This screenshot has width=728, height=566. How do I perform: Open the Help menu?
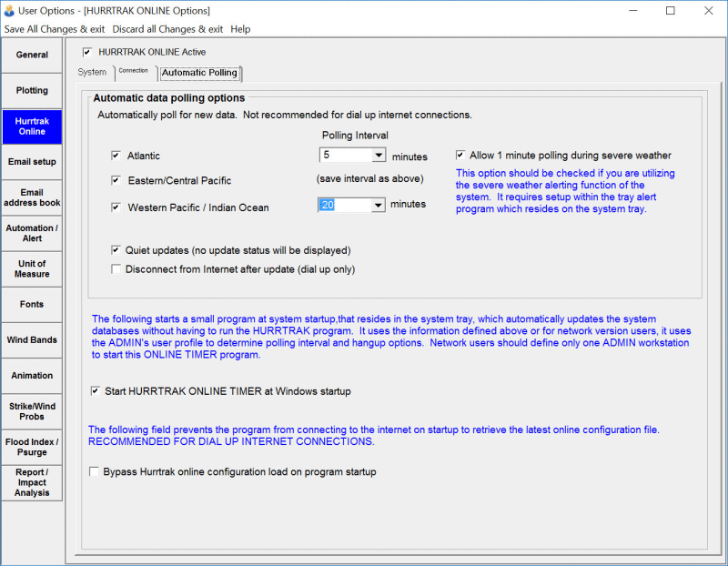coord(240,29)
